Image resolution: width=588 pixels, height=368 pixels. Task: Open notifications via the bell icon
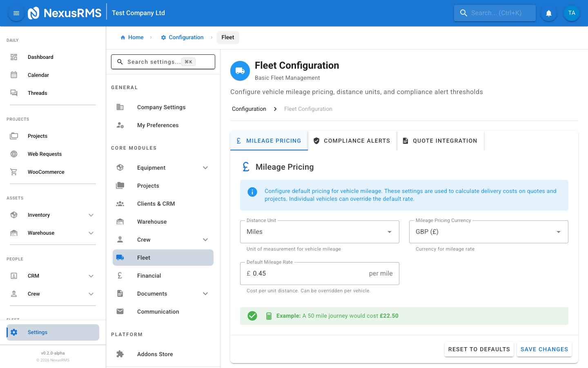[x=548, y=13]
